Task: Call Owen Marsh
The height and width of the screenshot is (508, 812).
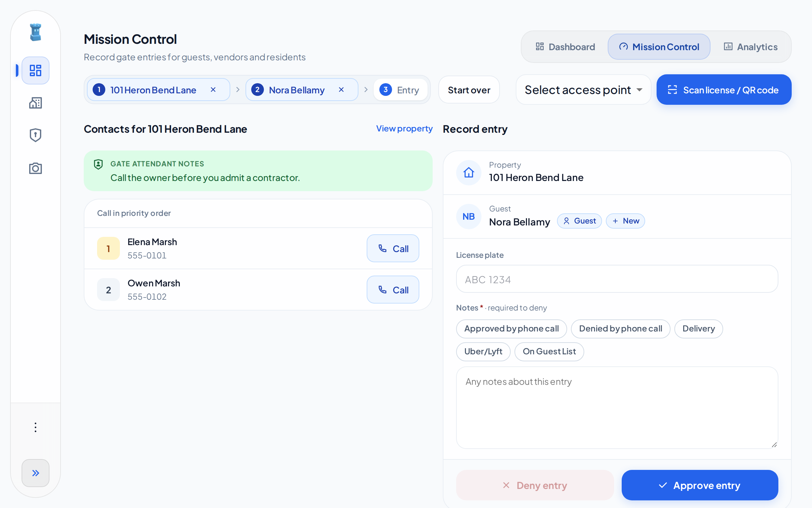Action: coord(393,290)
